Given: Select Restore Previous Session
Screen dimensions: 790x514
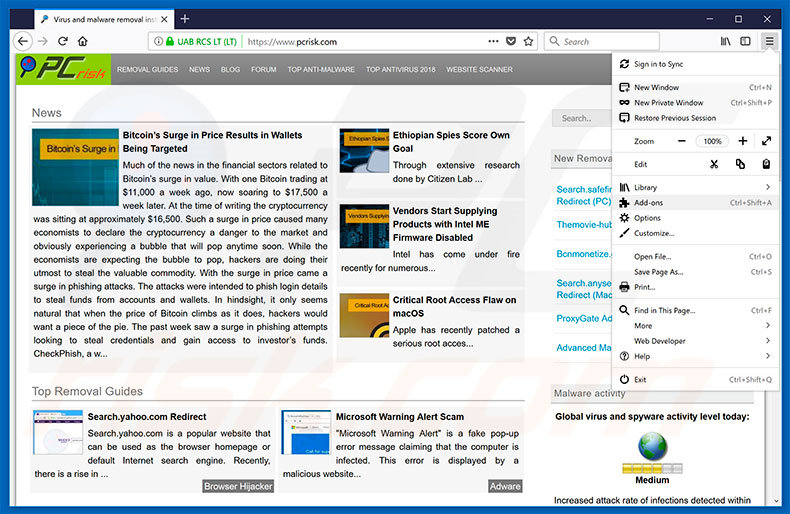Looking at the screenshot, I should (x=695, y=118).
